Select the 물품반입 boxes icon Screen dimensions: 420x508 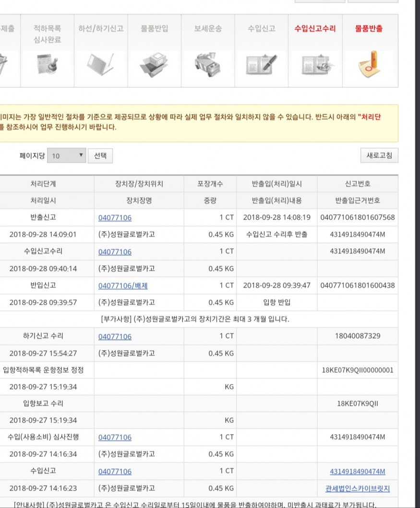[155, 63]
